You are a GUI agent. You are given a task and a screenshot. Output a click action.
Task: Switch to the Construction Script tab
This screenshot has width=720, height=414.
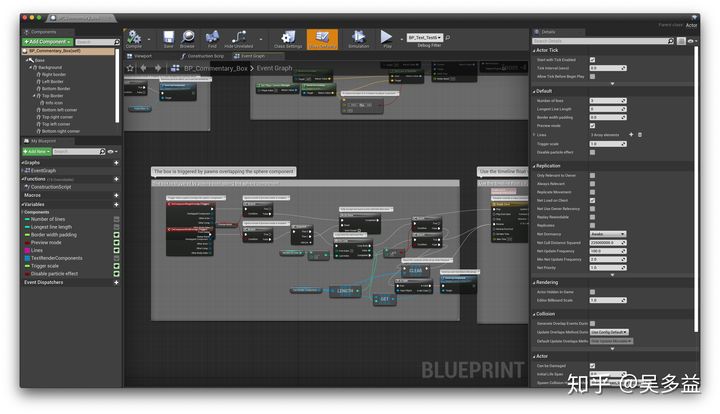202,56
